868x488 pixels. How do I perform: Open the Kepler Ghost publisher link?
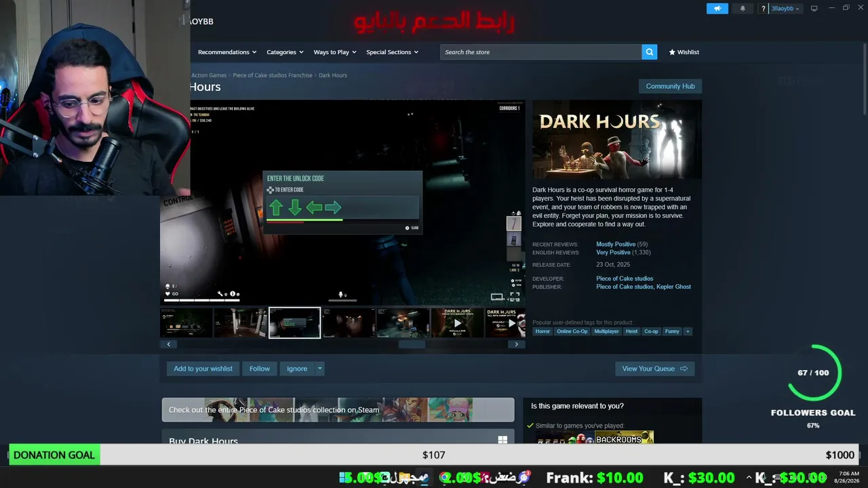(674, 287)
